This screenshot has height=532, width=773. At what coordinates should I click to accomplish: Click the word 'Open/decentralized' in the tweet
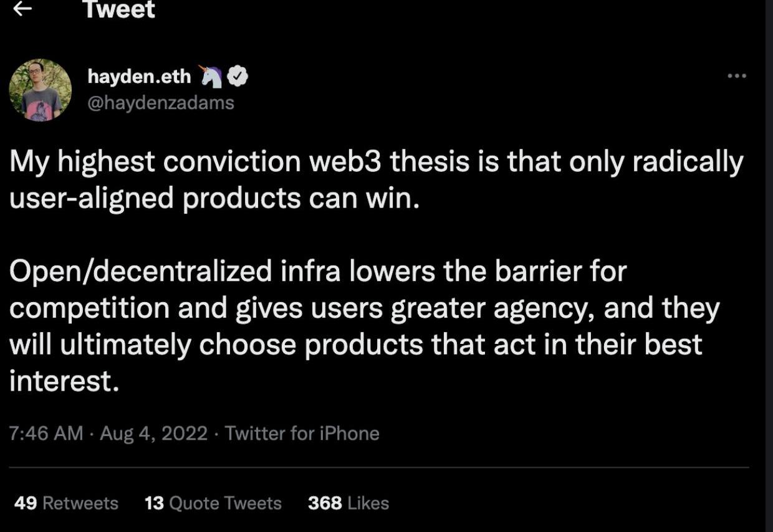pos(141,272)
